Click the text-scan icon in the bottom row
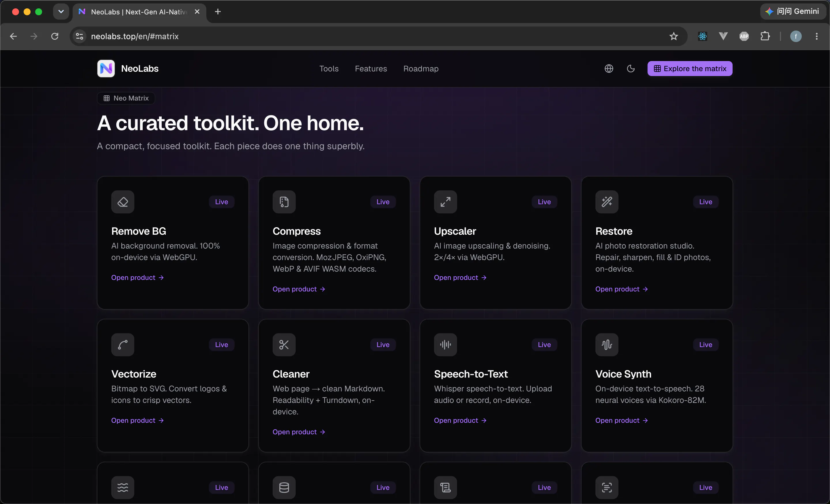The image size is (830, 504). coord(607,488)
